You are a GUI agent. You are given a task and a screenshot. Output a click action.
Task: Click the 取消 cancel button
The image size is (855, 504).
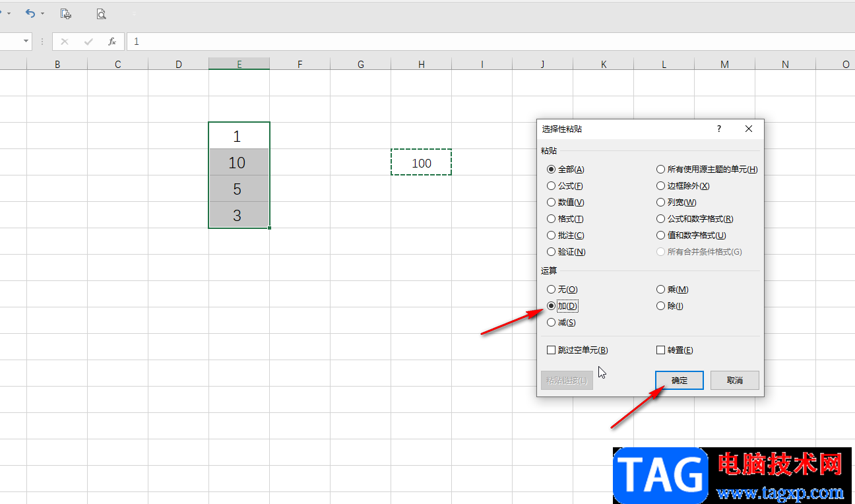click(x=734, y=381)
